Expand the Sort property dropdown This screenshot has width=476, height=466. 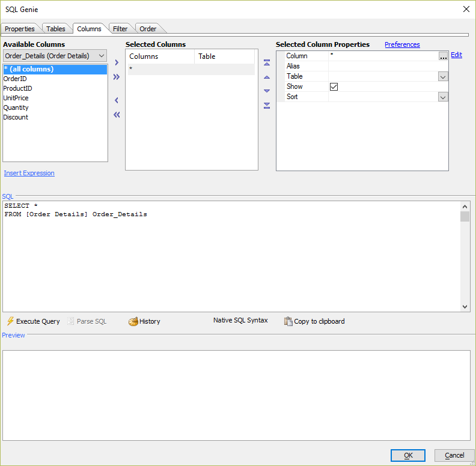pyautogui.click(x=443, y=97)
